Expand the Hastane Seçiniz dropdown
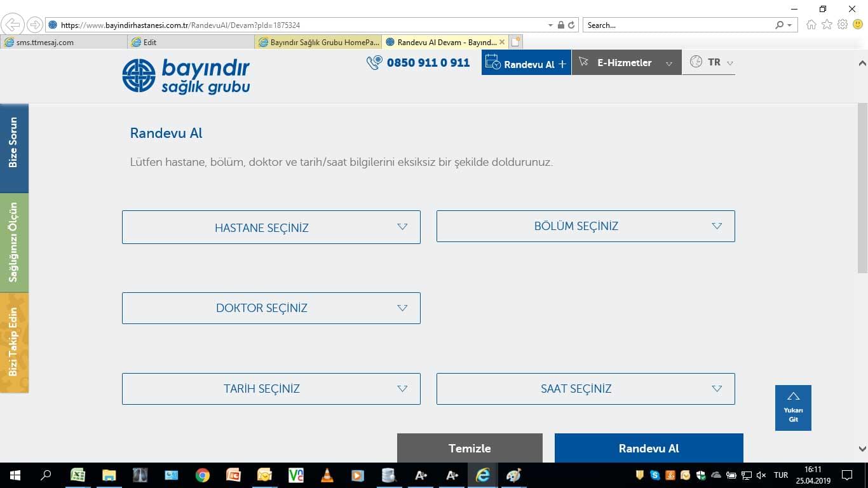Viewport: 868px width, 488px height. pyautogui.click(x=271, y=227)
